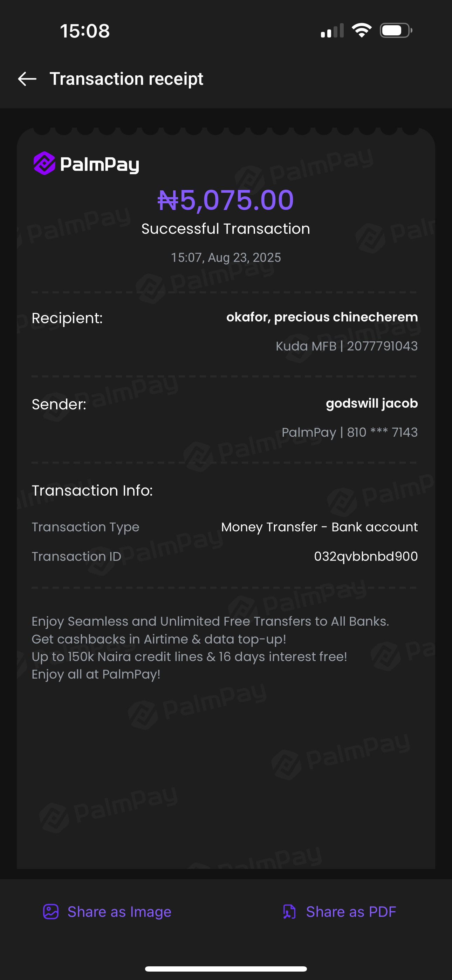This screenshot has width=452, height=980.
Task: Tap the Share as Image picture icon
Action: click(x=50, y=912)
